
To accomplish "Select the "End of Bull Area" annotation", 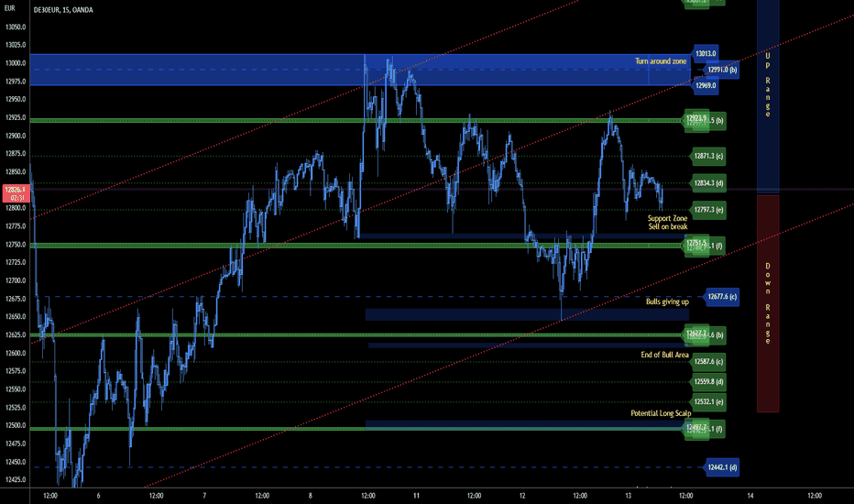I will [x=664, y=355].
